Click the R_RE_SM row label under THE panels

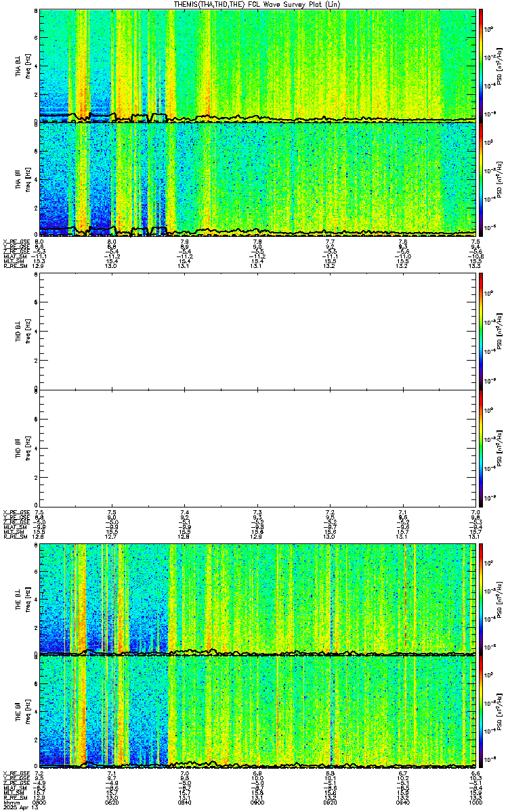pyautogui.click(x=15, y=798)
